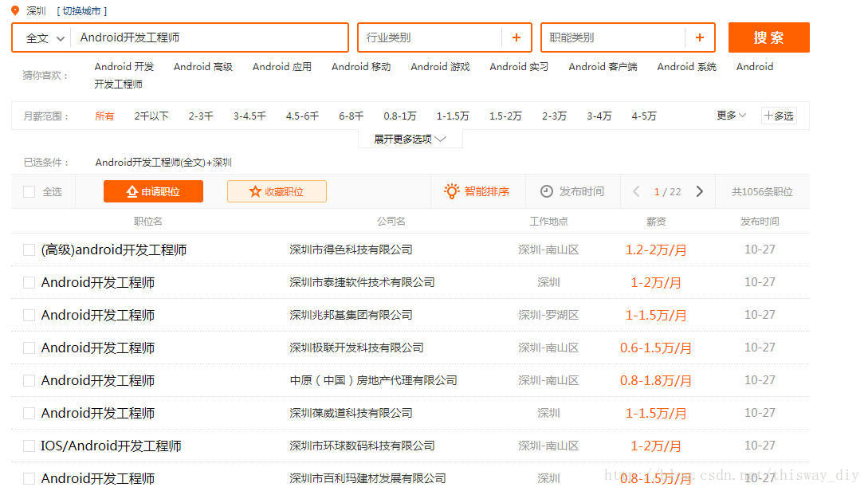Check the IOS/Android开发工程师 row checkbox
This screenshot has height=491, width=868.
[x=29, y=446]
